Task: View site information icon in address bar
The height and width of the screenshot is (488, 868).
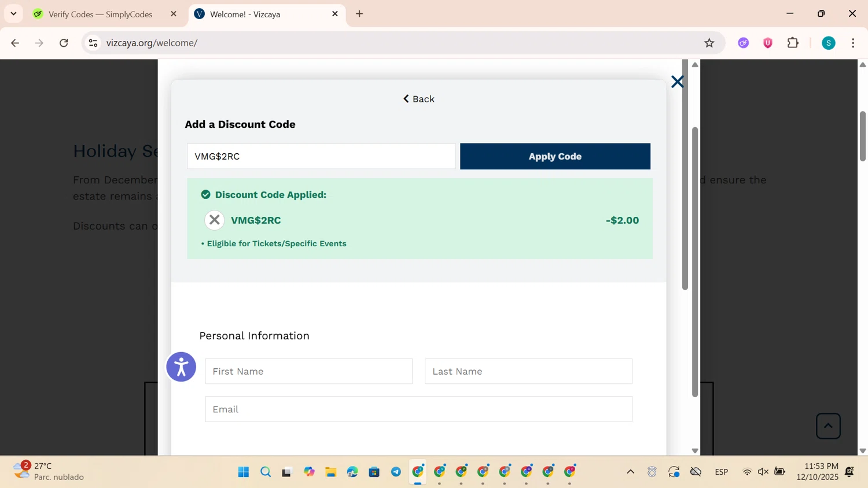Action: click(x=93, y=43)
